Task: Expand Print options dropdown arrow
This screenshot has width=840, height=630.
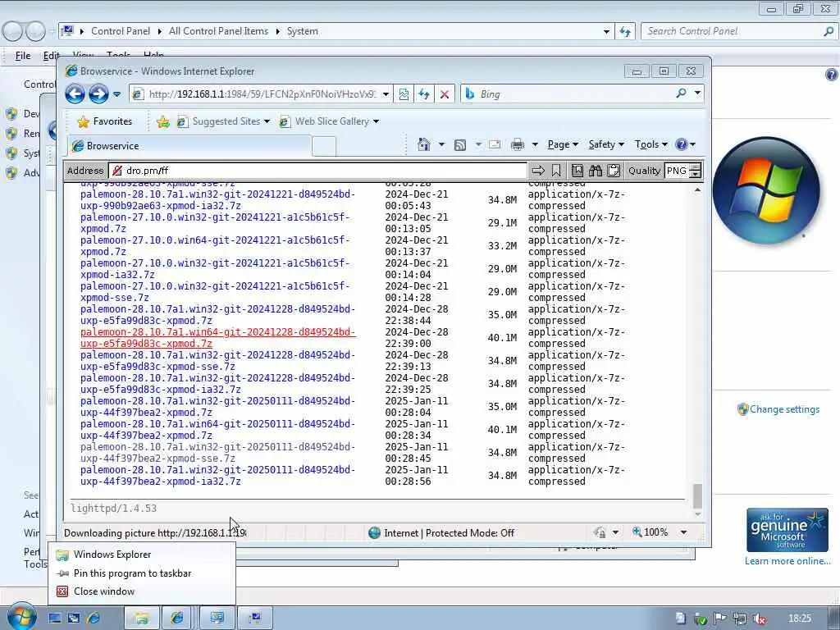Action: pyautogui.click(x=535, y=144)
